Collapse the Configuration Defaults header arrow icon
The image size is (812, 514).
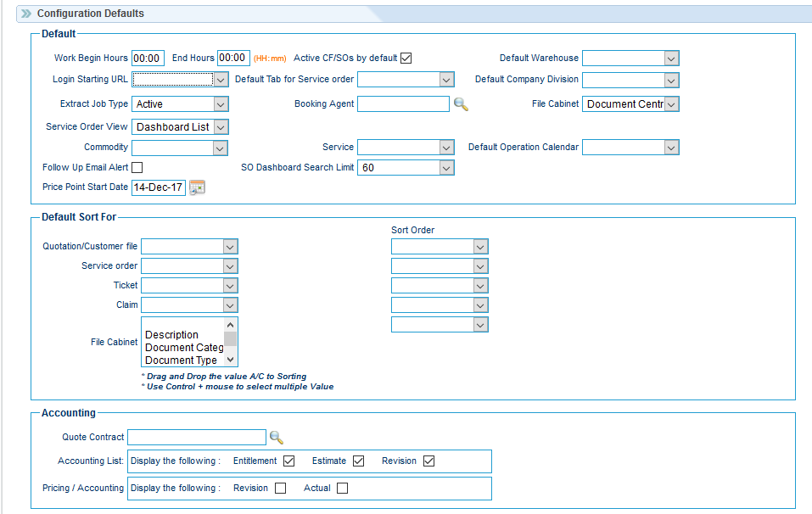[26, 14]
